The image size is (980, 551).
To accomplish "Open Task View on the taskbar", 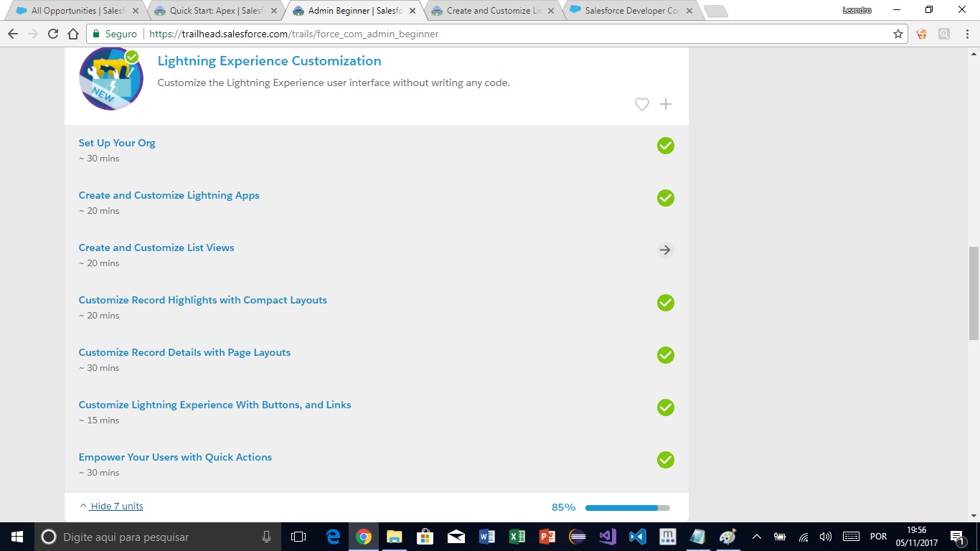I will (298, 537).
